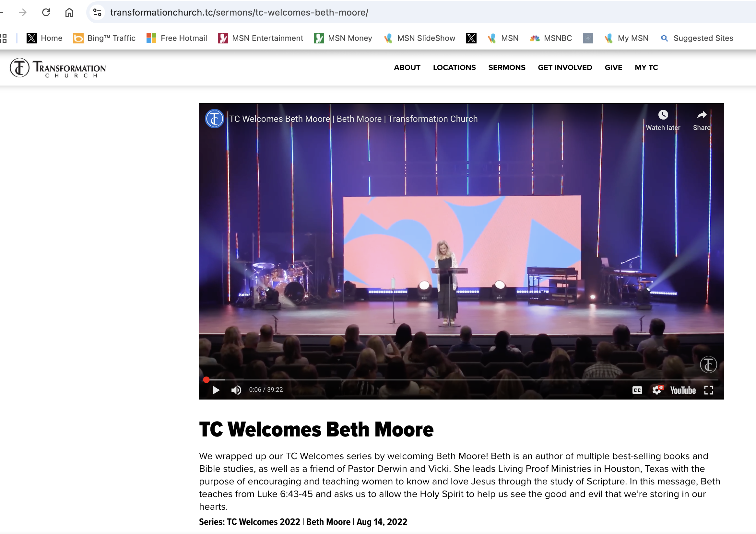Click the Share arrow on video
756x534 pixels.
click(702, 115)
